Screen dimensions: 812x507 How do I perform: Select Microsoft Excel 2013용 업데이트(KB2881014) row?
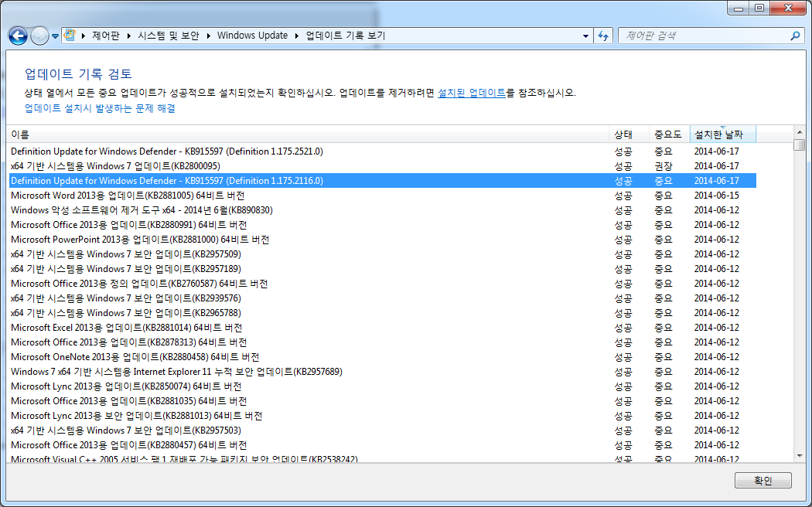click(383, 328)
